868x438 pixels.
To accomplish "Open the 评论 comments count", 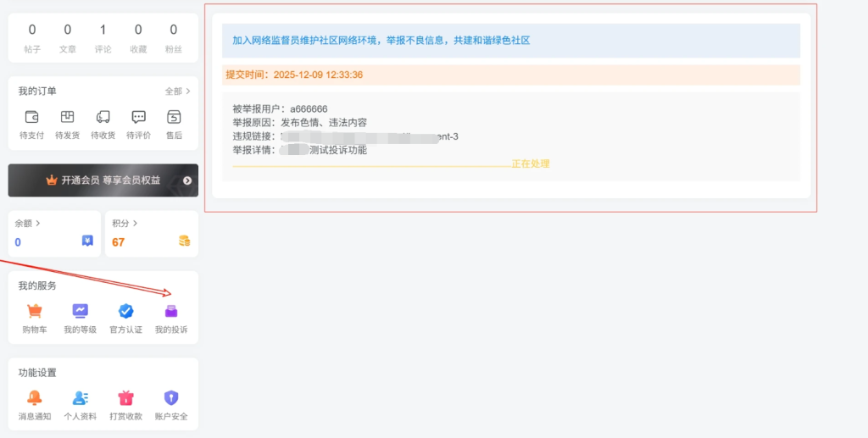I will (x=103, y=37).
